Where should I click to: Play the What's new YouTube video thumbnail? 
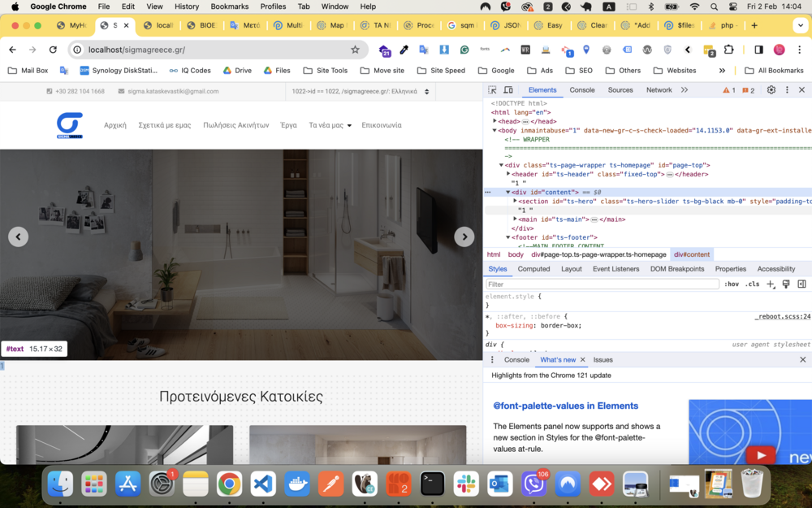(x=761, y=455)
